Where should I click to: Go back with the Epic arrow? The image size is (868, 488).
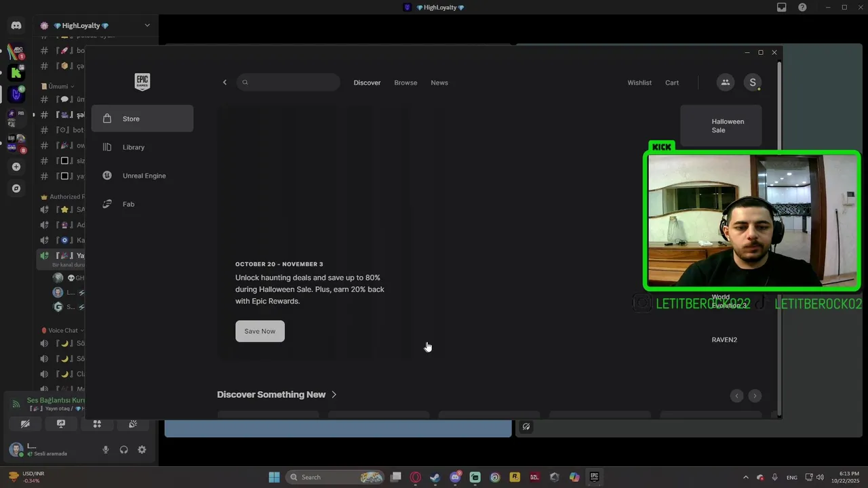click(x=225, y=83)
